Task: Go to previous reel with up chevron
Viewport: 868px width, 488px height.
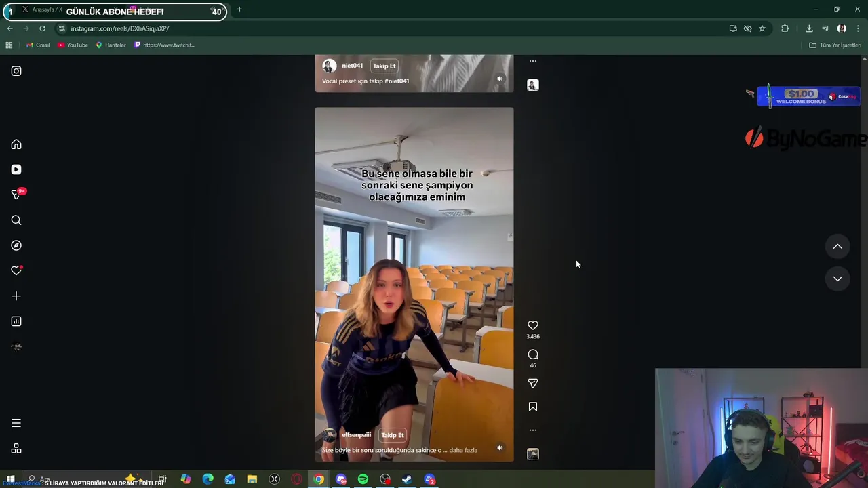Action: tap(837, 247)
